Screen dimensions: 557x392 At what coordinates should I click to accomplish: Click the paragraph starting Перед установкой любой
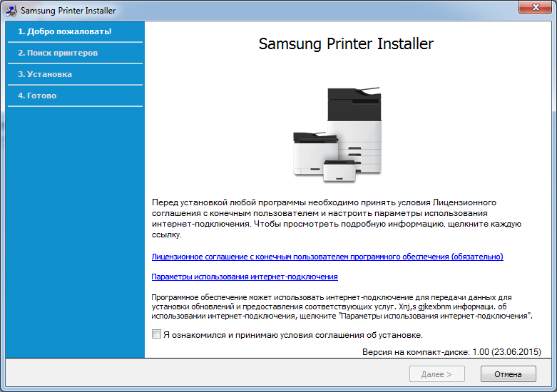click(x=337, y=218)
